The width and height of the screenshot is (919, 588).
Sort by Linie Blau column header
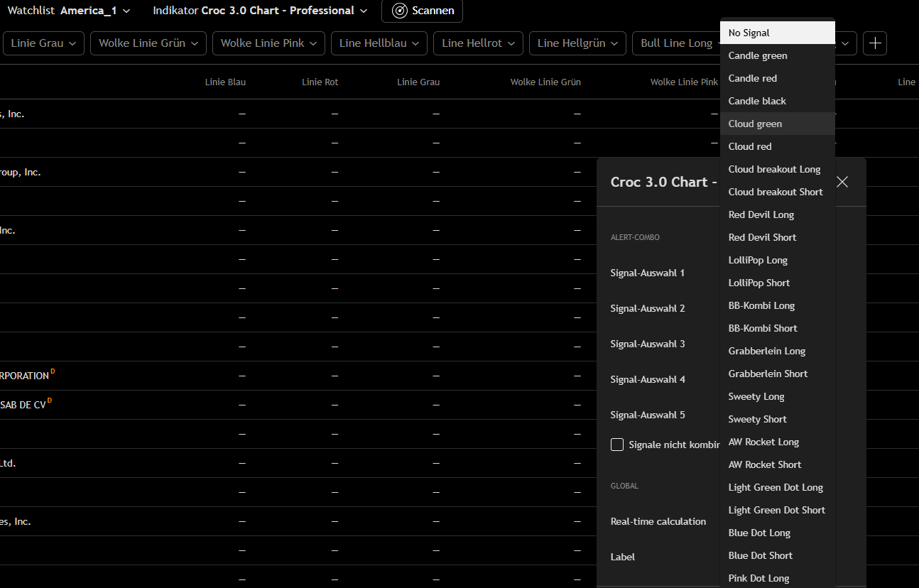(225, 82)
